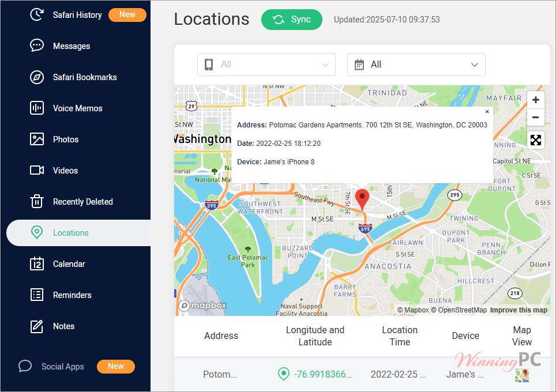Viewport: 556px width, 392px height.
Task: Click the red location marker on map
Action: [x=362, y=199]
